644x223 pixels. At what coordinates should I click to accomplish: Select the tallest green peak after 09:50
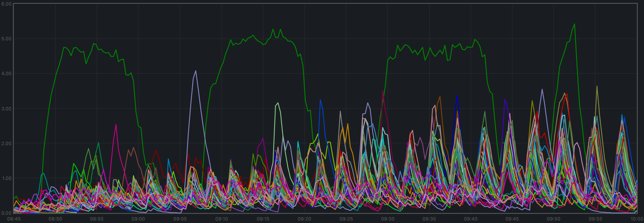[574, 24]
